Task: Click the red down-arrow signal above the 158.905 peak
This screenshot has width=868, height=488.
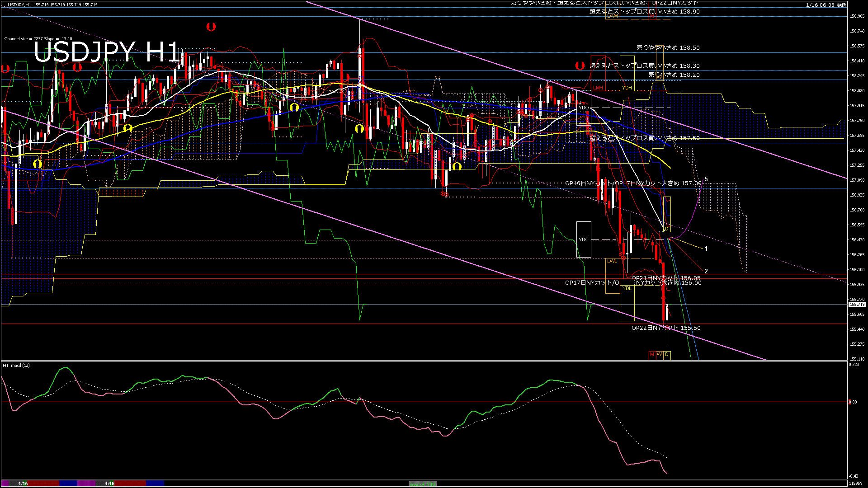Action: click(211, 27)
